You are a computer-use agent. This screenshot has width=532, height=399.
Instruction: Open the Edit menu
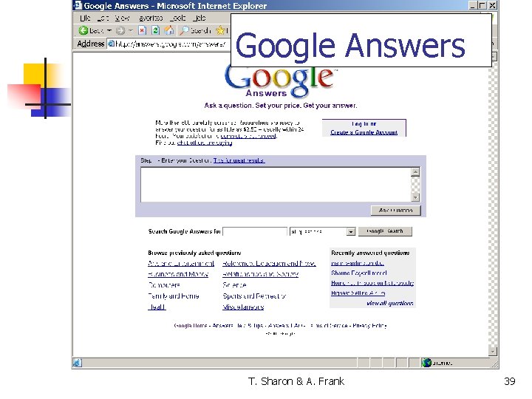click(x=103, y=18)
